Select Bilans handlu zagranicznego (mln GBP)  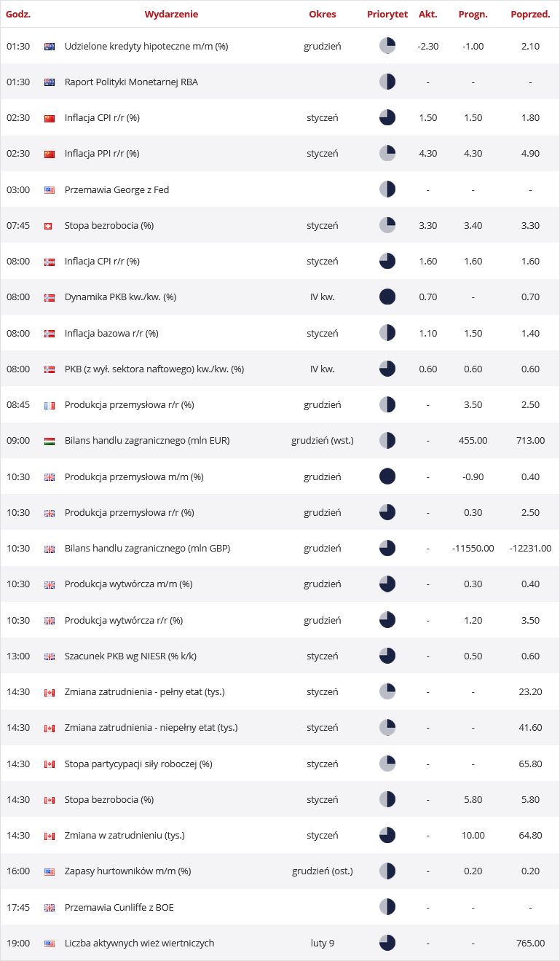(147, 549)
